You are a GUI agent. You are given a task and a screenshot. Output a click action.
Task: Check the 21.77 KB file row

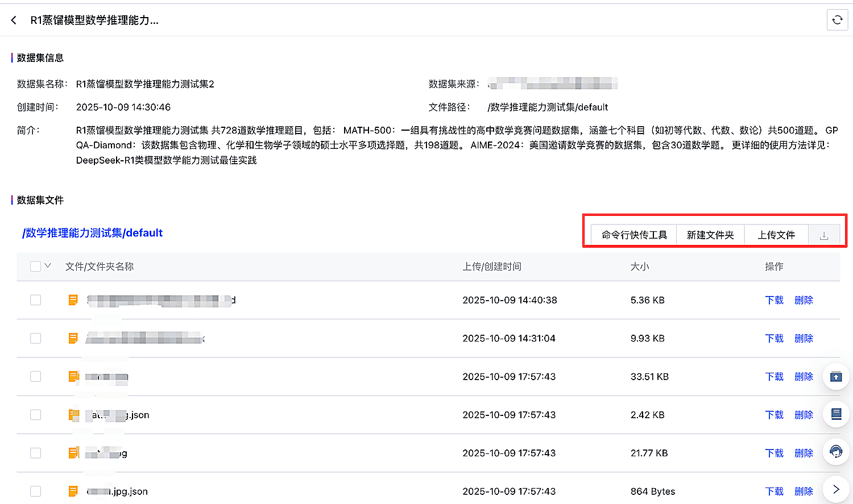pyautogui.click(x=35, y=453)
